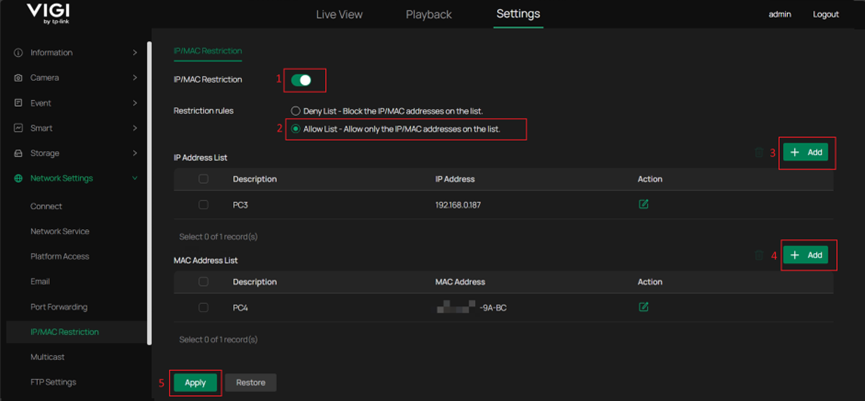
Task: Click Description header in MAC Address List
Action: (x=255, y=282)
